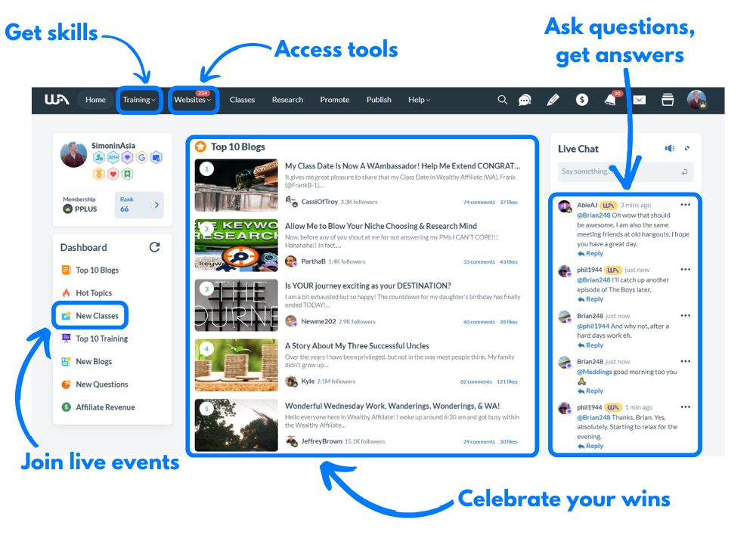Open the chat bubbles icon in navbar
The width and height of the screenshot is (756, 544).
pos(525,100)
